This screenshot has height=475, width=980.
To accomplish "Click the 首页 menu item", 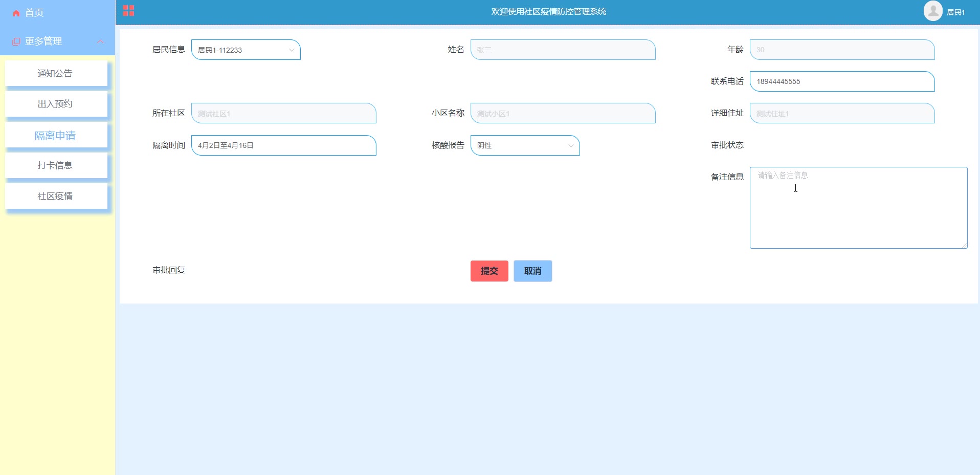I will [x=34, y=13].
